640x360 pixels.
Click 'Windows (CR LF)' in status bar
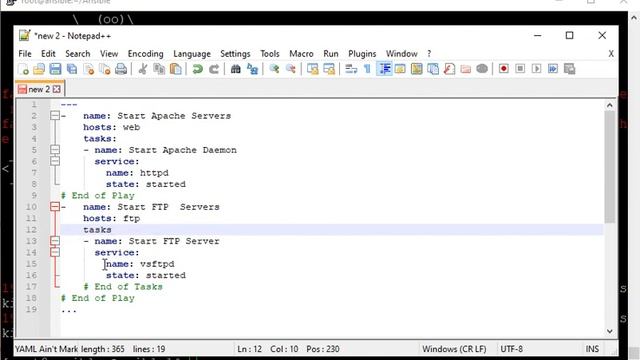[454, 349]
